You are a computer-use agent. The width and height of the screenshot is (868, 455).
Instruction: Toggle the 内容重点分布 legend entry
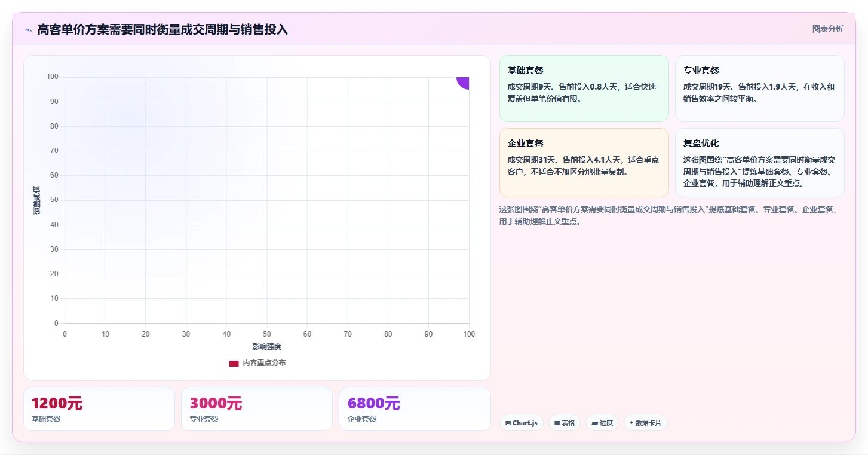[x=257, y=363]
